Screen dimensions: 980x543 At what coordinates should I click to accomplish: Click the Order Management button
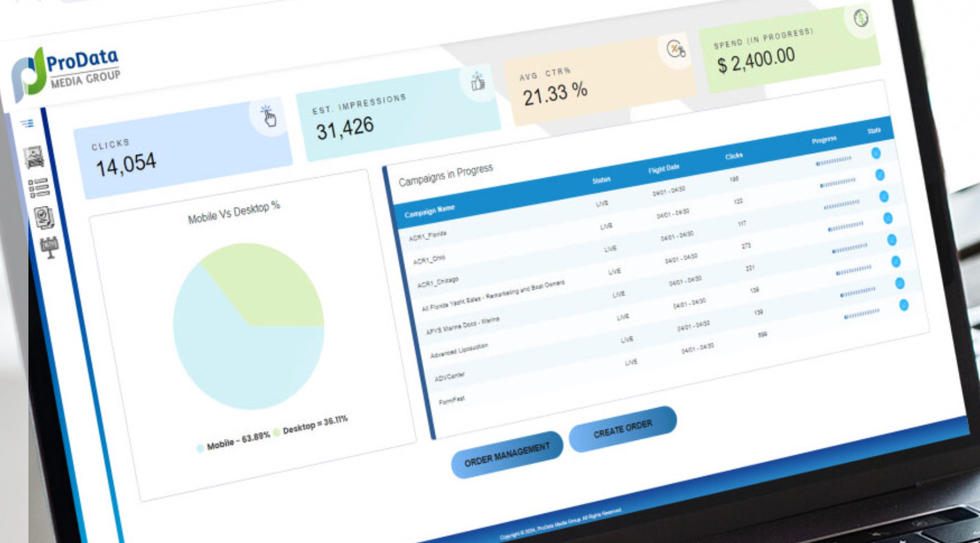pyautogui.click(x=507, y=454)
